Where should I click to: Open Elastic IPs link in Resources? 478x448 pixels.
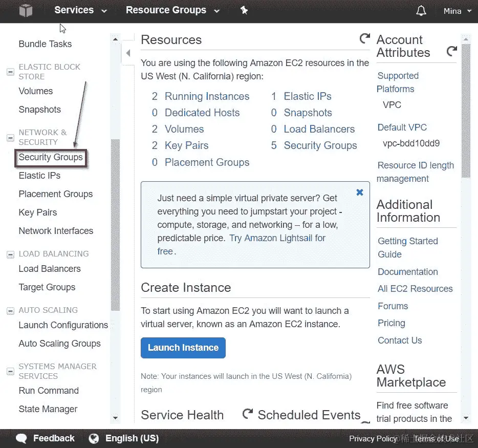[x=308, y=96]
